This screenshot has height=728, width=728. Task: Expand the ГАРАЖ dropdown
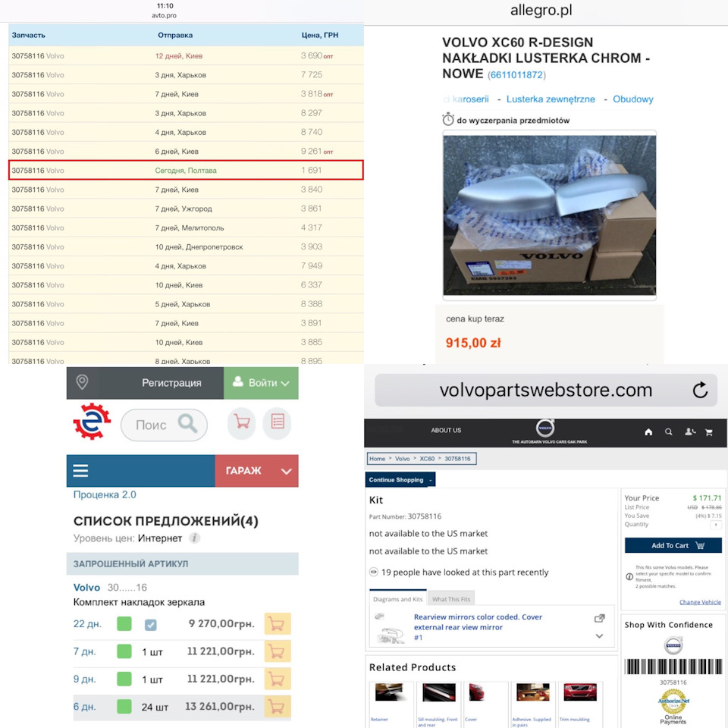point(257,471)
